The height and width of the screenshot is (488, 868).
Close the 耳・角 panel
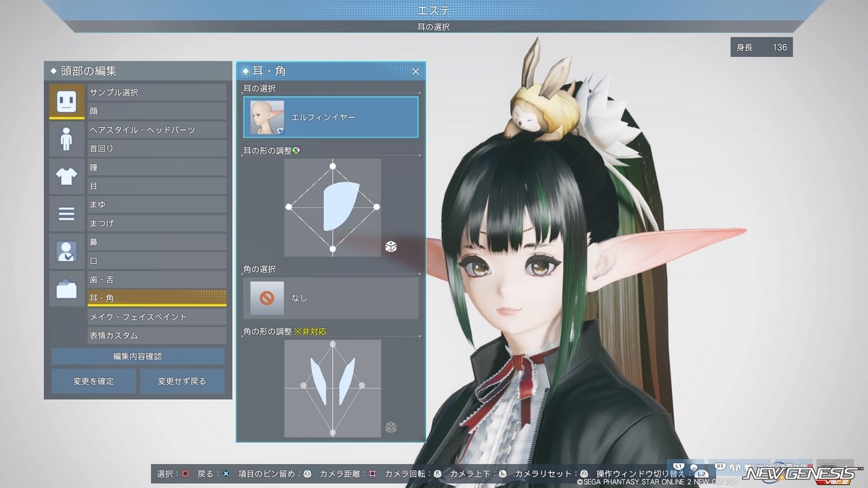coord(415,71)
